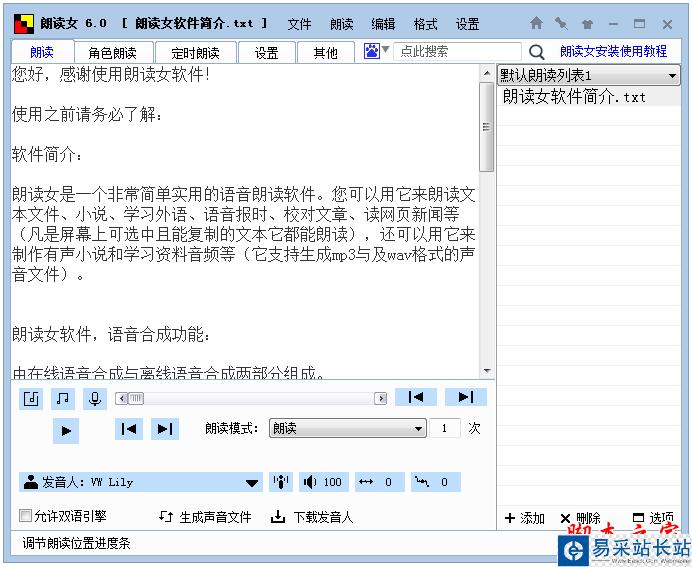The image size is (692, 567).
Task: Select the 朗读 tab
Action: (x=42, y=52)
